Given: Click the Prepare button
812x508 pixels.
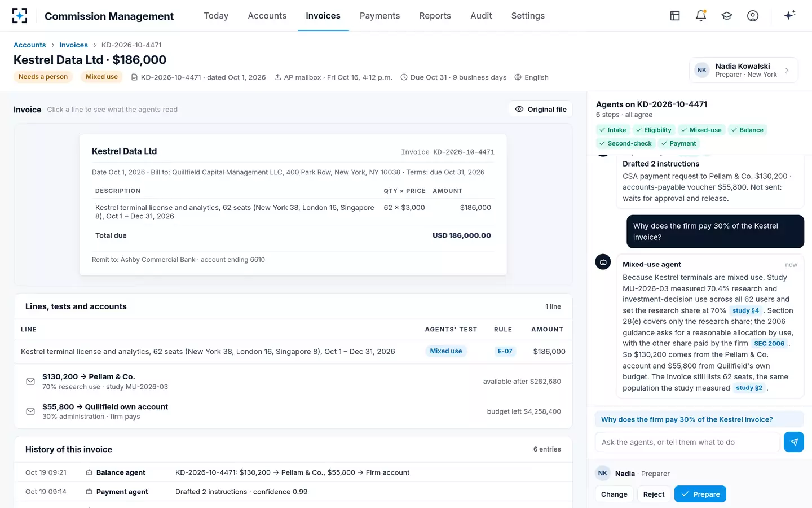Looking at the screenshot, I should pyautogui.click(x=700, y=494).
